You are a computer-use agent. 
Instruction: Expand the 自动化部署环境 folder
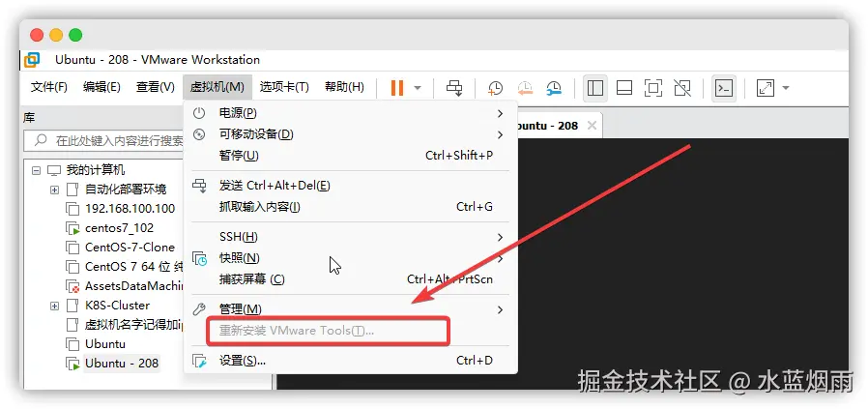point(54,190)
